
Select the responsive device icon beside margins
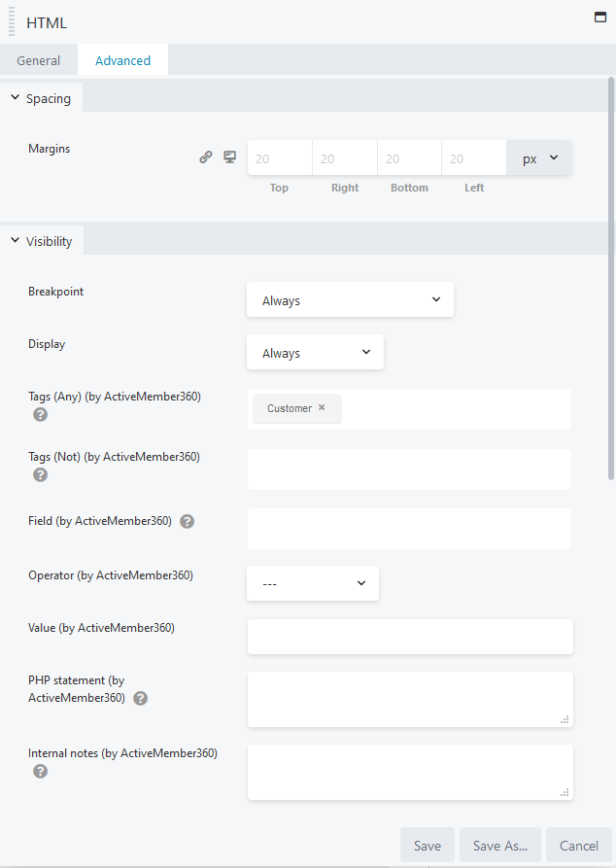(x=229, y=156)
